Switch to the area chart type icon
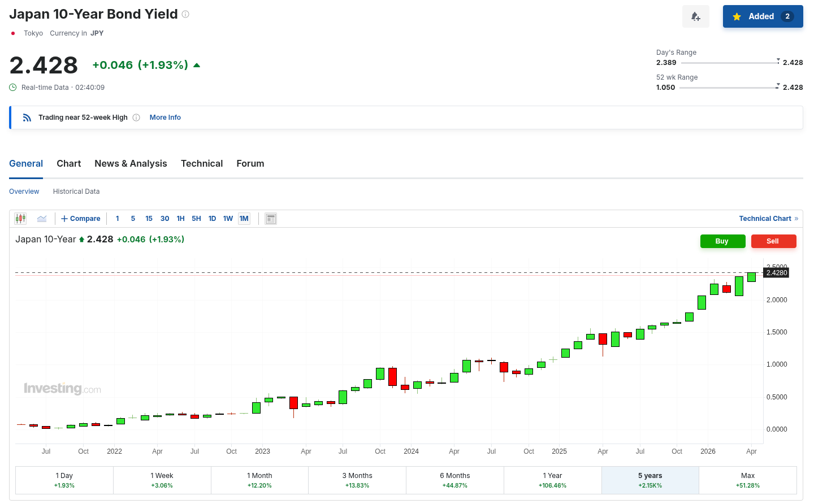Viewport: 814px width, 504px height. pyautogui.click(x=42, y=219)
